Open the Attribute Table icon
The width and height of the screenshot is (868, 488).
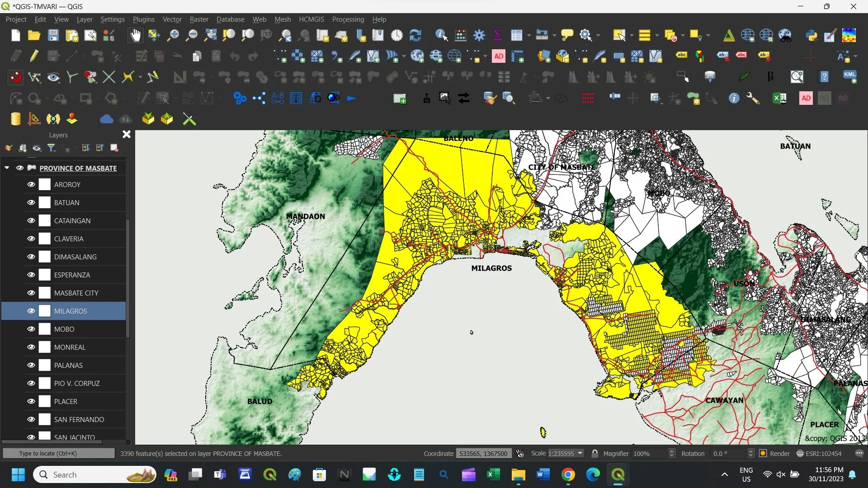tap(516, 35)
